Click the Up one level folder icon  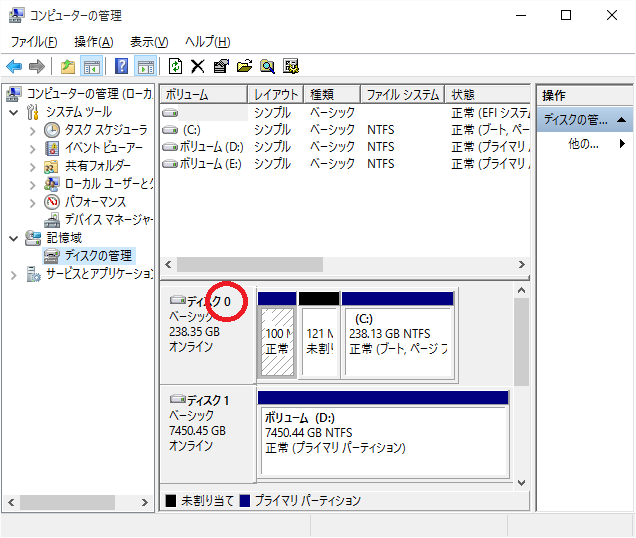coord(68,66)
